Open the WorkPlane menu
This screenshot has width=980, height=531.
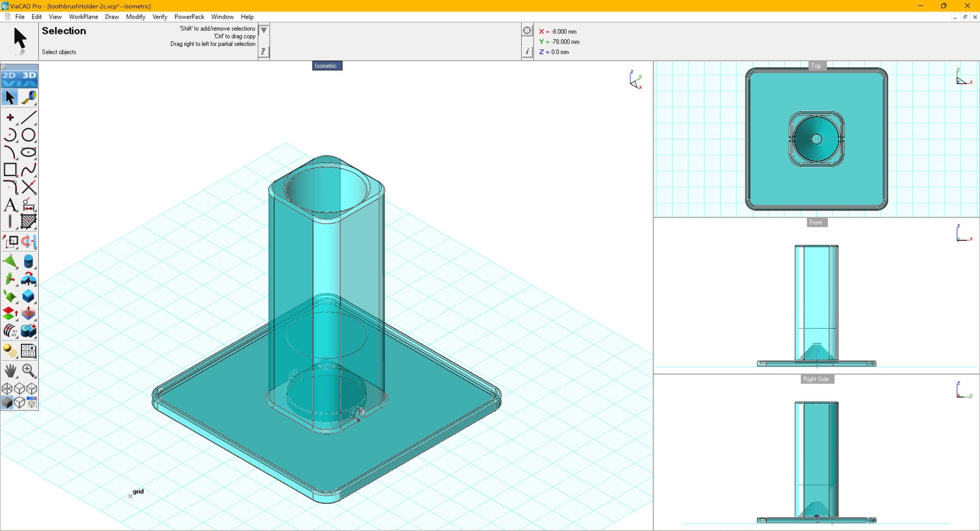(x=83, y=17)
